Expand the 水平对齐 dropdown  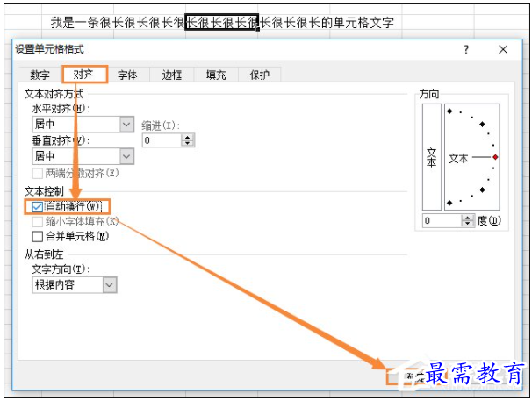point(126,125)
